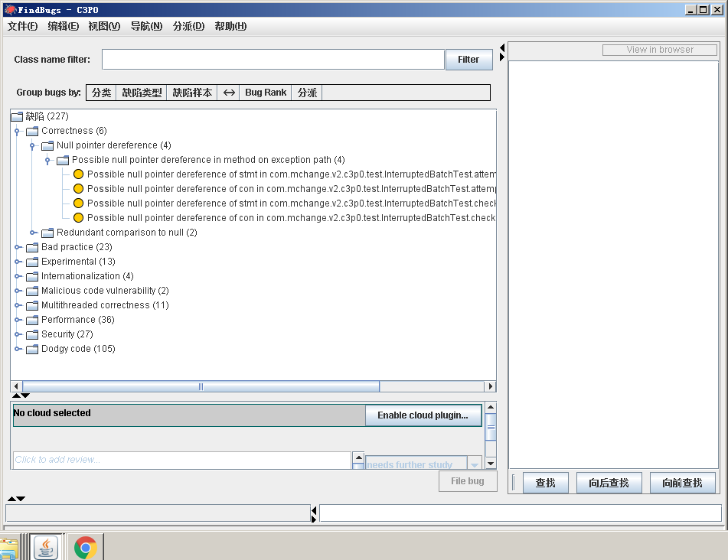Click the Dodgy code folder icon
Image resolution: width=728 pixels, height=560 pixels.
point(32,349)
